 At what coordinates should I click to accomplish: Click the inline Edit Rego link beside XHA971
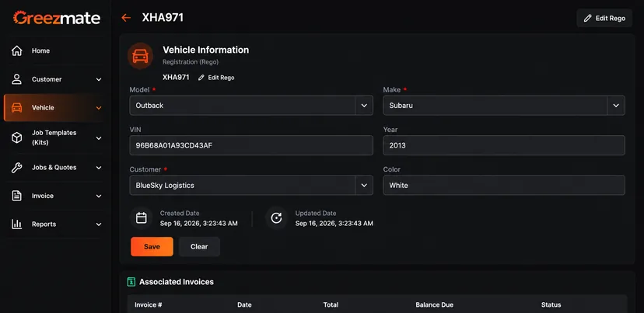(x=216, y=78)
